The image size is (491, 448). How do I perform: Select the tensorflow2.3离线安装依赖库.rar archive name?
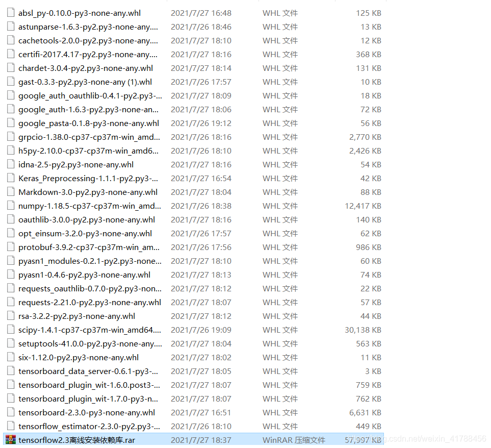tap(76, 440)
